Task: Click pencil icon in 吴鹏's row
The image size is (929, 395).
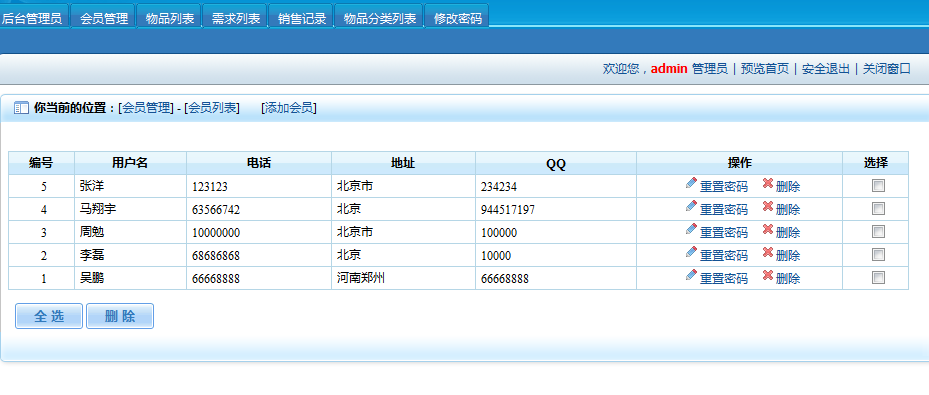Action: 691,275
